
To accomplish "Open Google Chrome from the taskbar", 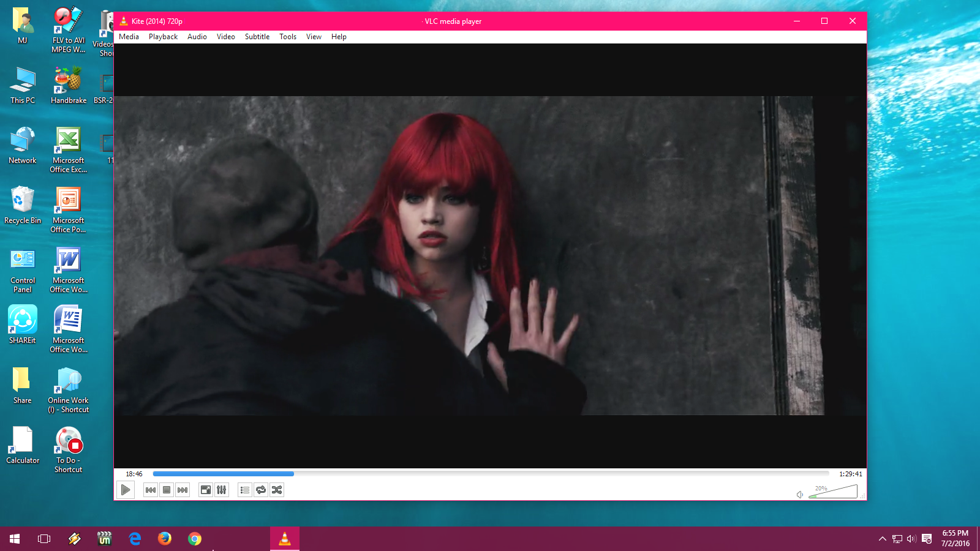I will 195,539.
